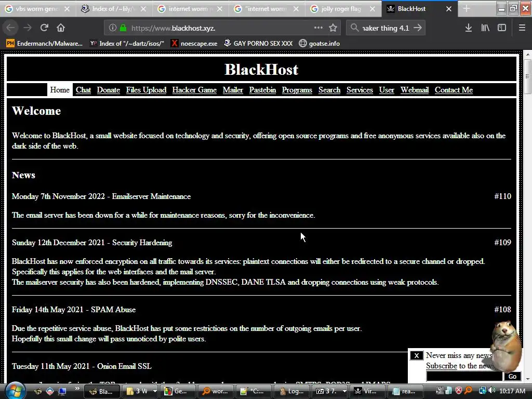The image size is (532, 399).
Task: Open the Contact Me link
Action: tap(454, 90)
